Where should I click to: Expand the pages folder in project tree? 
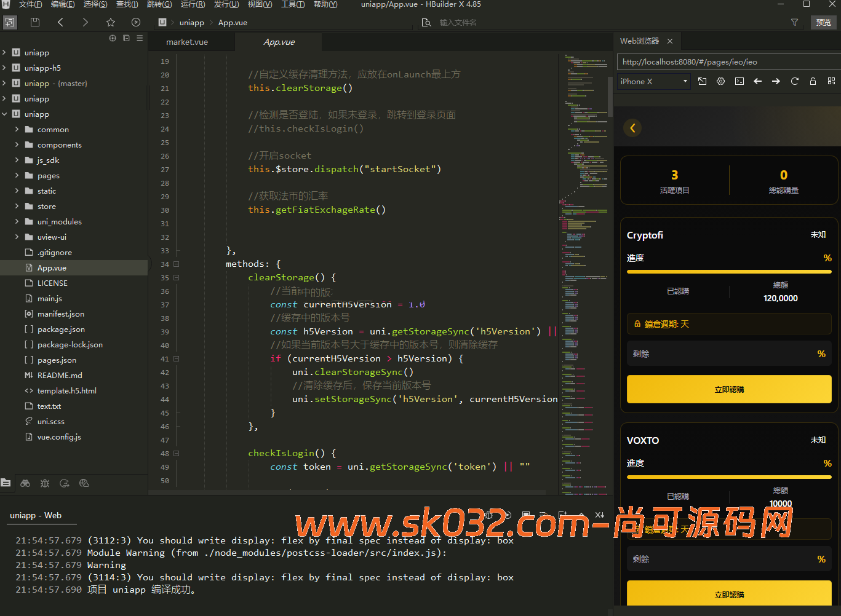point(17,176)
